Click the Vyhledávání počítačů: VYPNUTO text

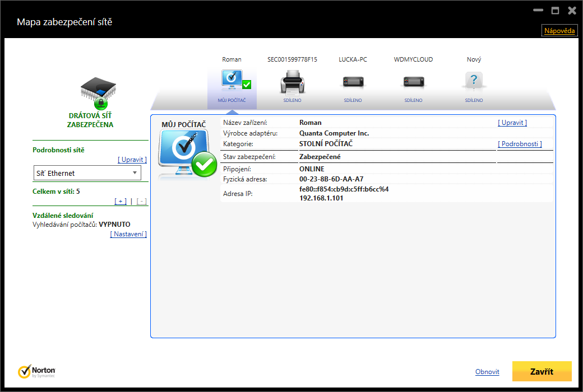81,225
